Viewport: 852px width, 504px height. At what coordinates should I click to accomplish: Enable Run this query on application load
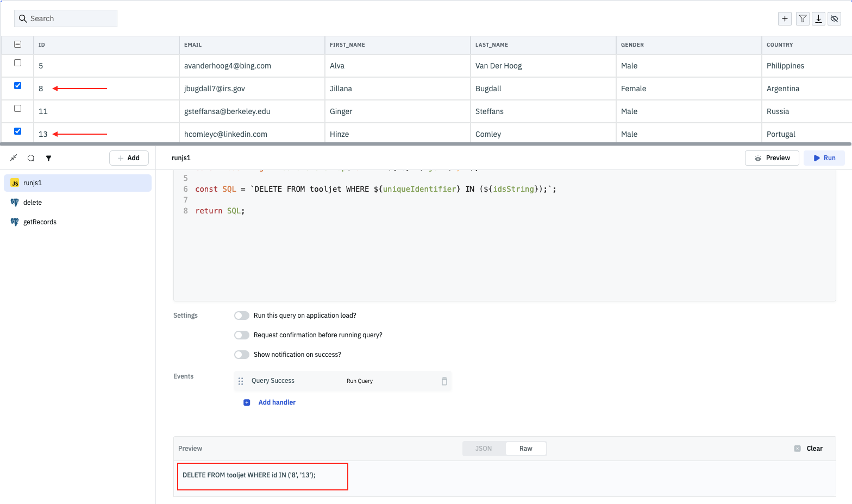pyautogui.click(x=242, y=316)
